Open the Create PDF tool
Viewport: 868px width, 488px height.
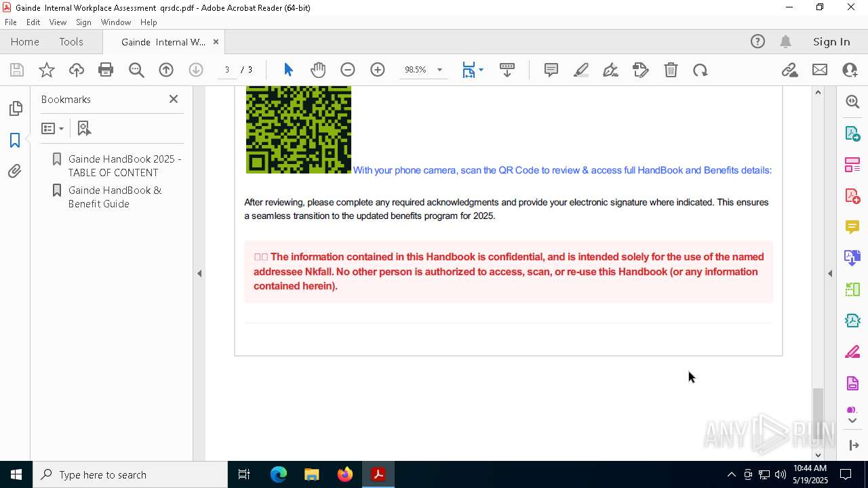[x=852, y=196]
